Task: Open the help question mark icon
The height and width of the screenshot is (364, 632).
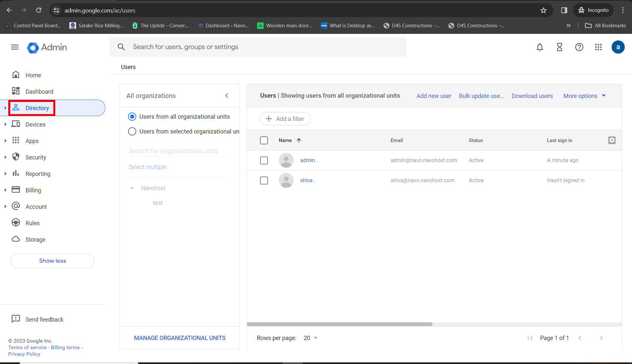Action: click(579, 47)
